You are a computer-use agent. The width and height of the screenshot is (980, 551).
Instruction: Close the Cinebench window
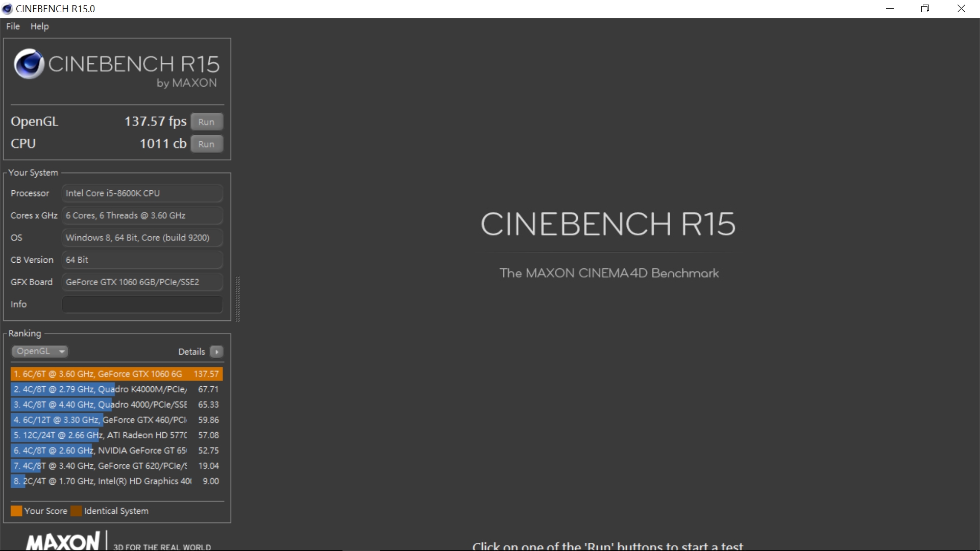click(x=961, y=9)
